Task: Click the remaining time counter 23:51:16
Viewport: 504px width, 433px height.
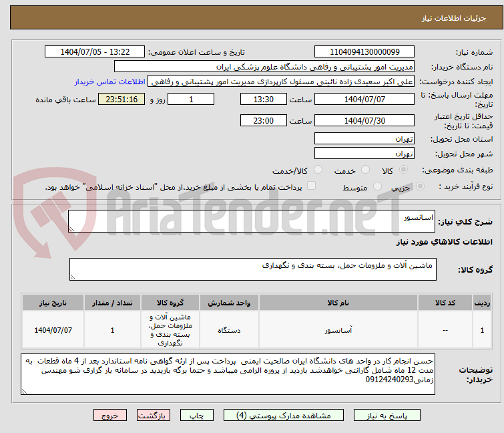Action: point(121,99)
